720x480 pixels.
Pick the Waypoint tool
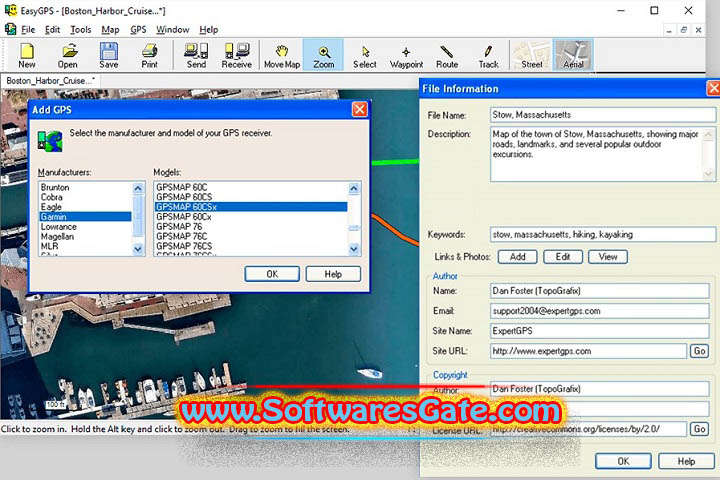click(406, 55)
